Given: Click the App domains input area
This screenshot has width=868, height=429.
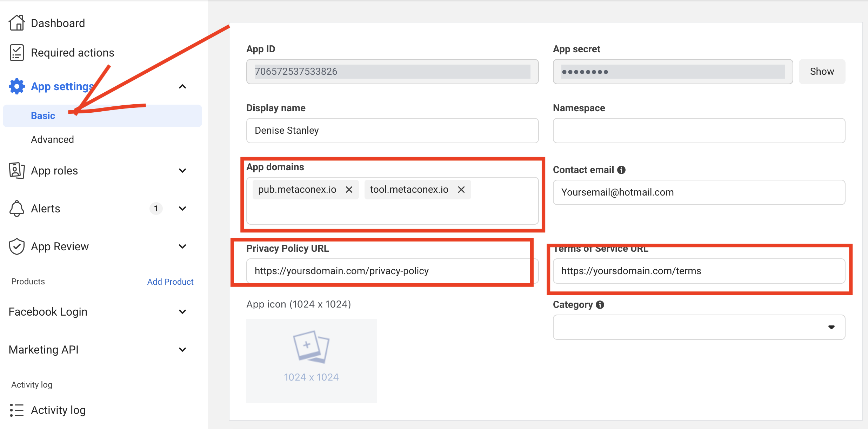Looking at the screenshot, I should pyautogui.click(x=392, y=201).
